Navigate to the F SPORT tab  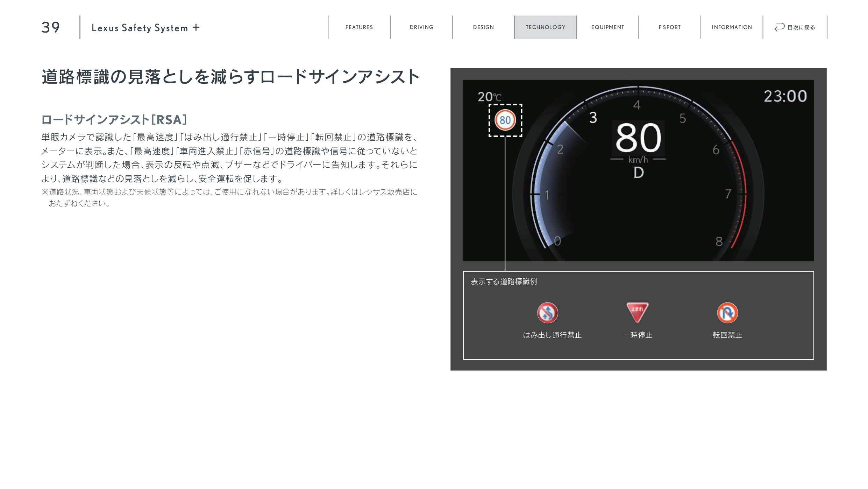670,27
